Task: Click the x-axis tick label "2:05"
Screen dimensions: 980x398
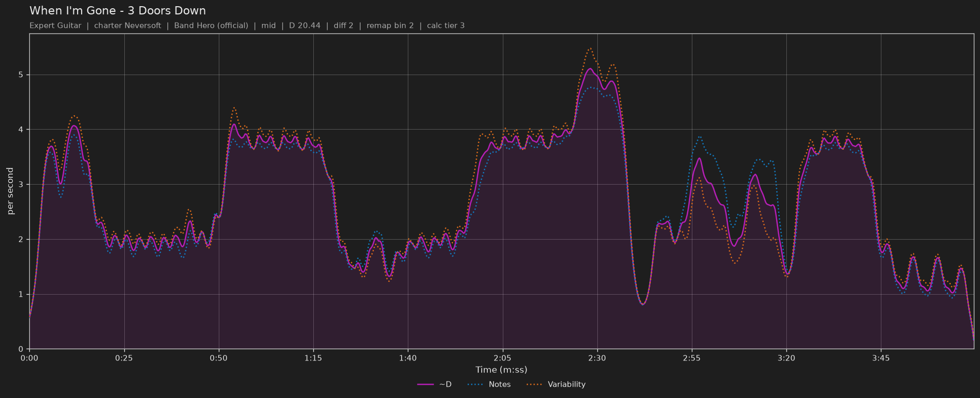Action: [502, 358]
